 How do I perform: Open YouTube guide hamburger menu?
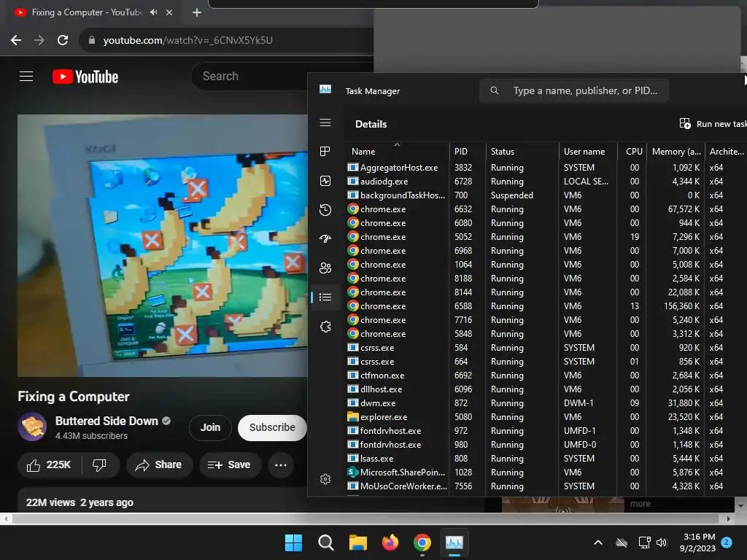26,76
